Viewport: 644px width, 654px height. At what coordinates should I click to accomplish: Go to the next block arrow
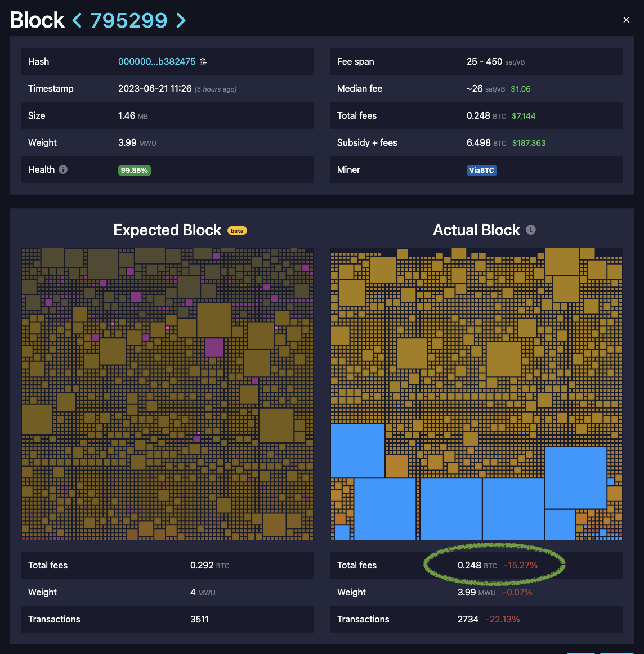click(x=181, y=20)
